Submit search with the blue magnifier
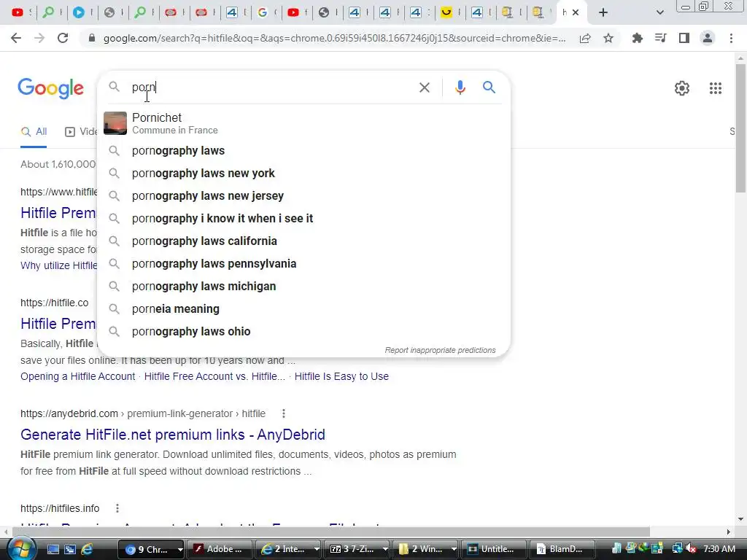Screen dimensions: 747x560 pyautogui.click(x=489, y=87)
